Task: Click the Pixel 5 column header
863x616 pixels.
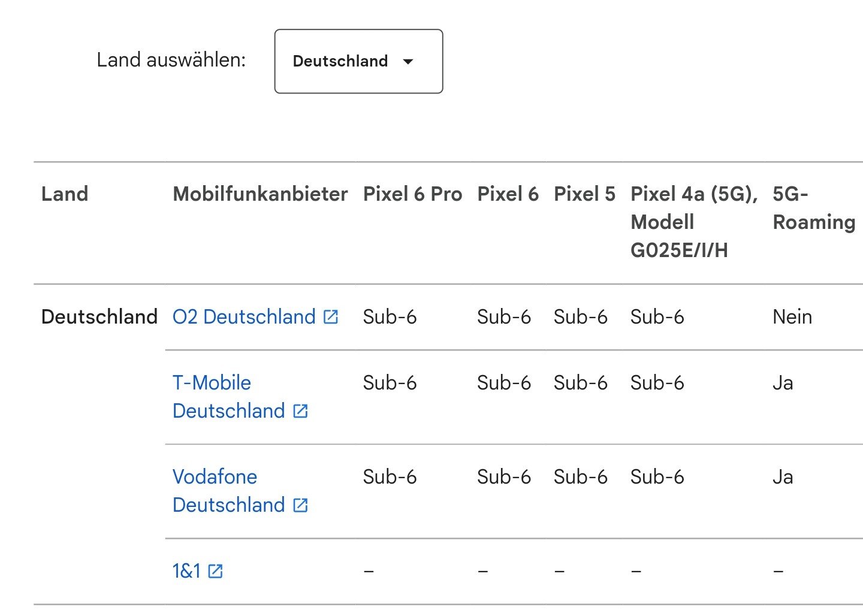Action: coord(584,194)
